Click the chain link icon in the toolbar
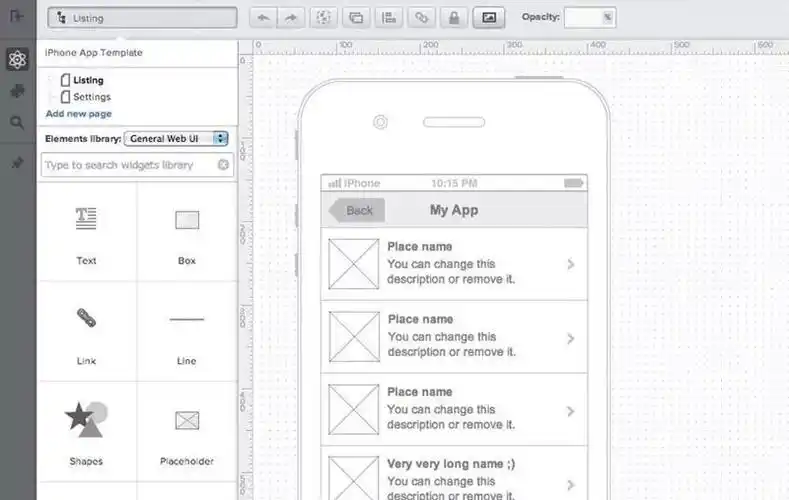789x500 pixels. (422, 17)
